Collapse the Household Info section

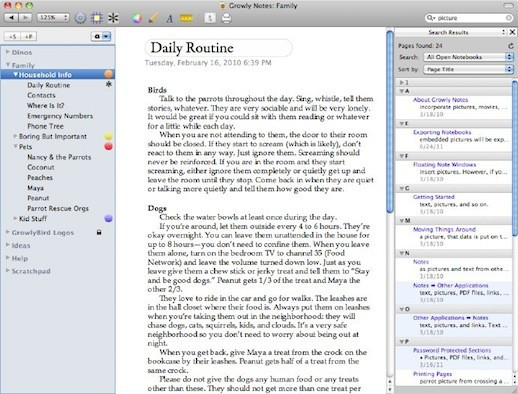tap(16, 75)
